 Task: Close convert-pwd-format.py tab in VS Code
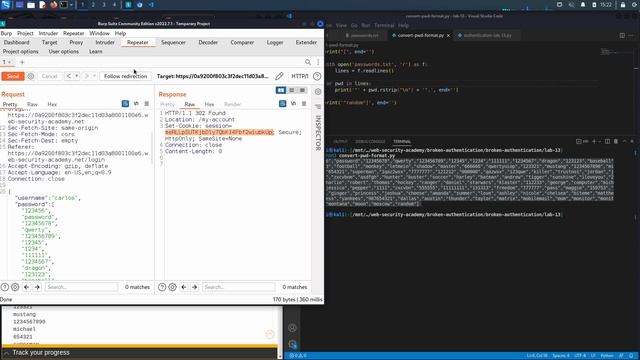tap(448, 36)
